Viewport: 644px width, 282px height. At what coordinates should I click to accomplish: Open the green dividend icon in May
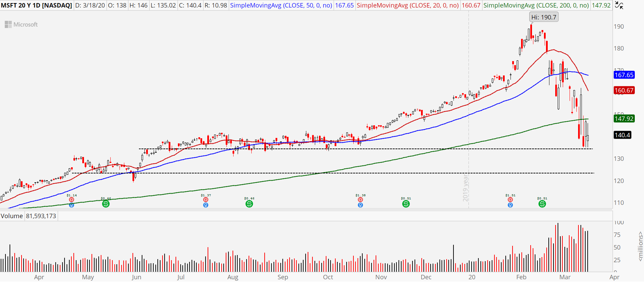pos(106,204)
